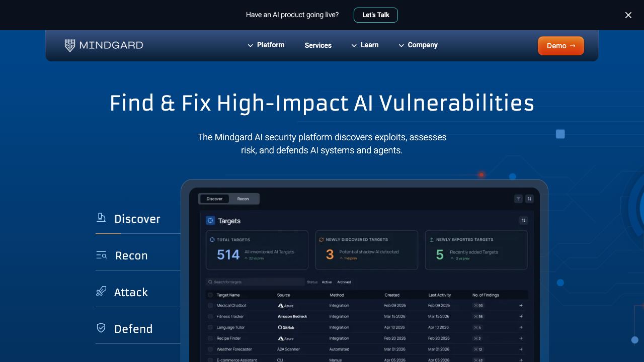This screenshot has width=644, height=362.
Task: Select Recon pill in dashboard toggle
Action: (x=243, y=199)
